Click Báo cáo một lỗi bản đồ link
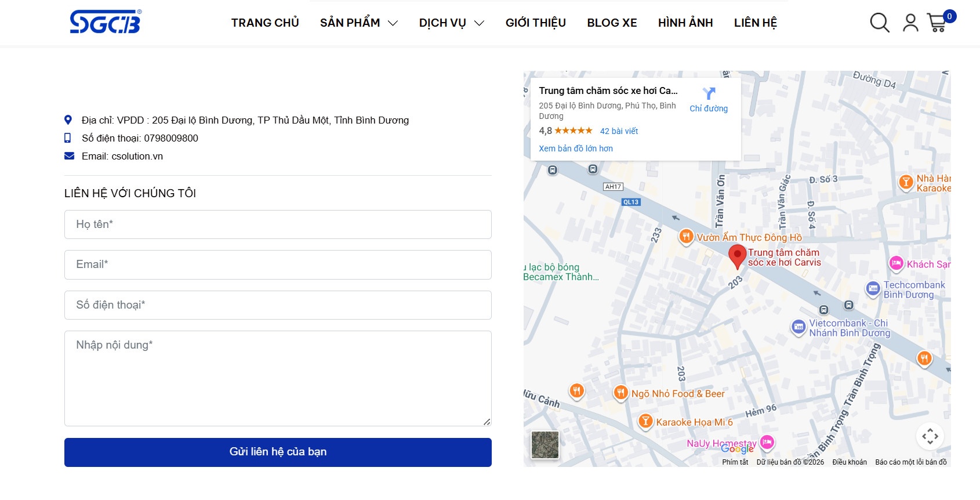980x500 pixels. pyautogui.click(x=911, y=462)
